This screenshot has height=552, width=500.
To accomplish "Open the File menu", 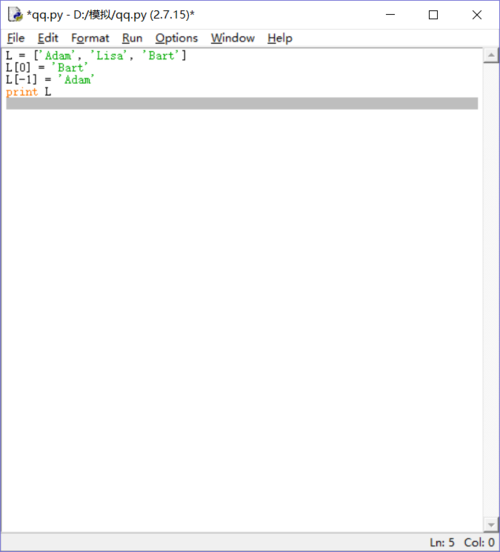I will coord(16,38).
